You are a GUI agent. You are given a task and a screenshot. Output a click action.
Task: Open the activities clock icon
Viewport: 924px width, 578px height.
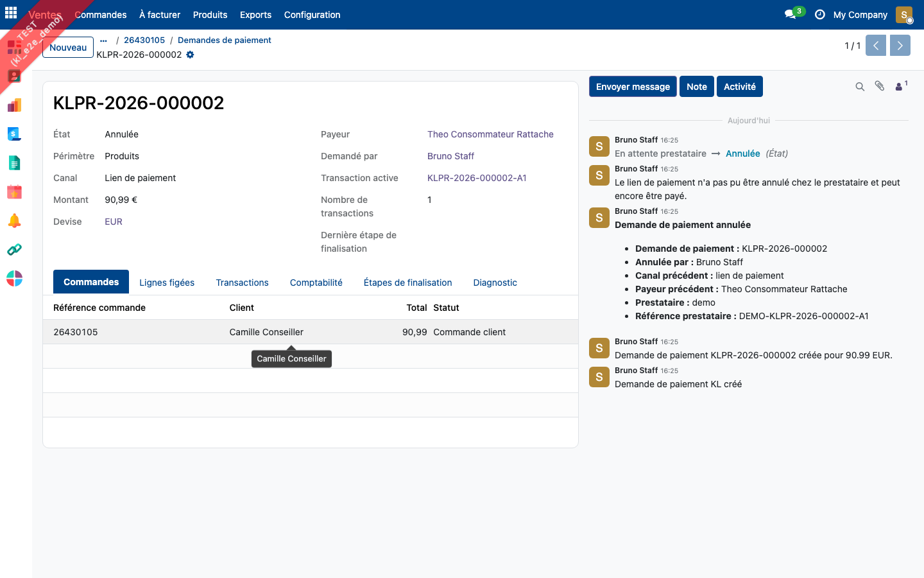tap(819, 15)
